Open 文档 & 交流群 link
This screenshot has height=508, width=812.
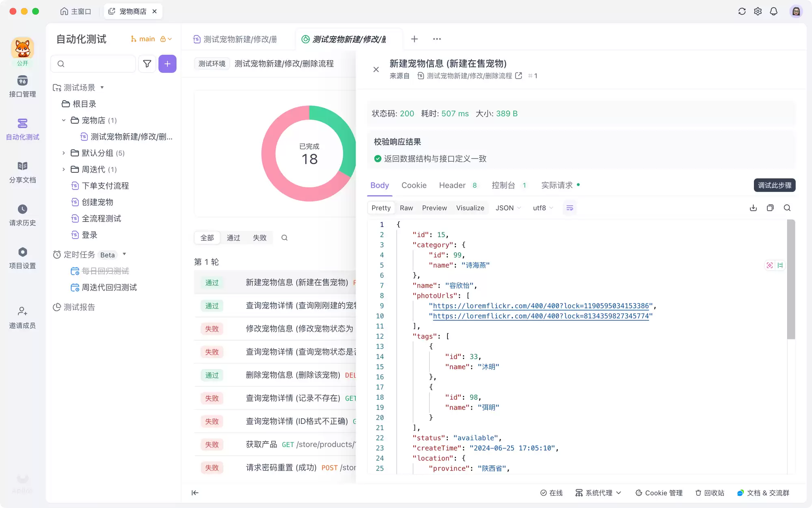point(763,493)
